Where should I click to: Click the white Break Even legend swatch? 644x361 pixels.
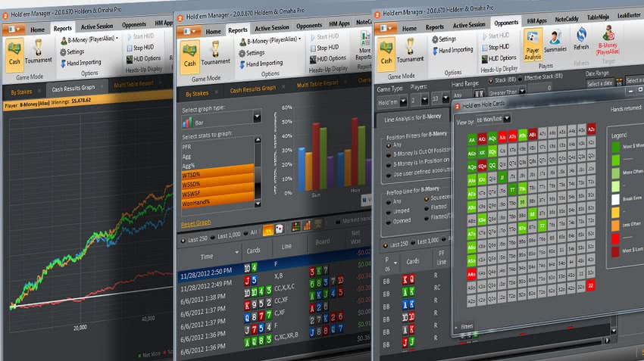pyautogui.click(x=615, y=200)
